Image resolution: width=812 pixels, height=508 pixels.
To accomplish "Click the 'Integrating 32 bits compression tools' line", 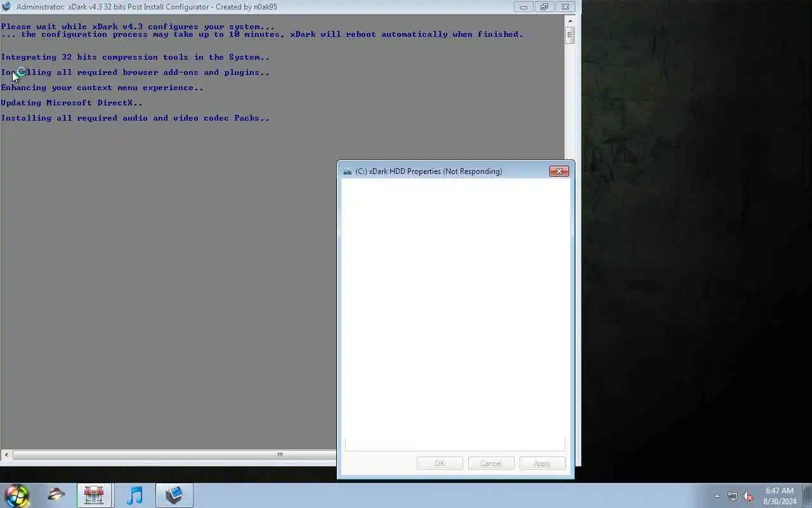I will coord(135,57).
